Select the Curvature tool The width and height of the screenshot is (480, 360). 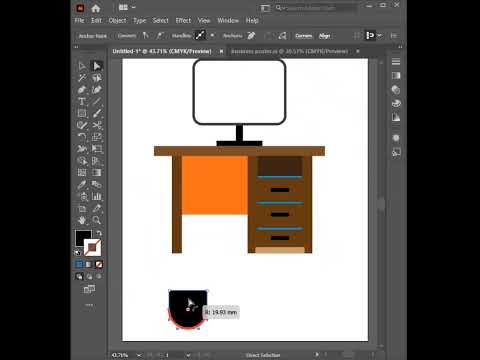97,90
